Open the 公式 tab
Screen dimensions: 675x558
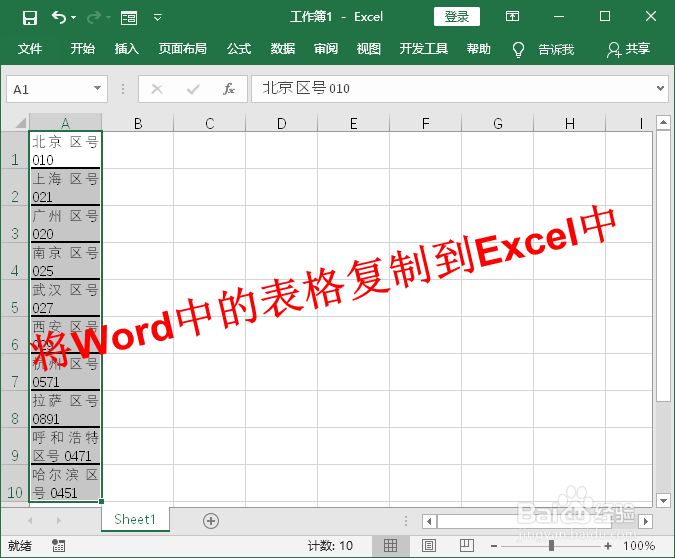pos(239,49)
